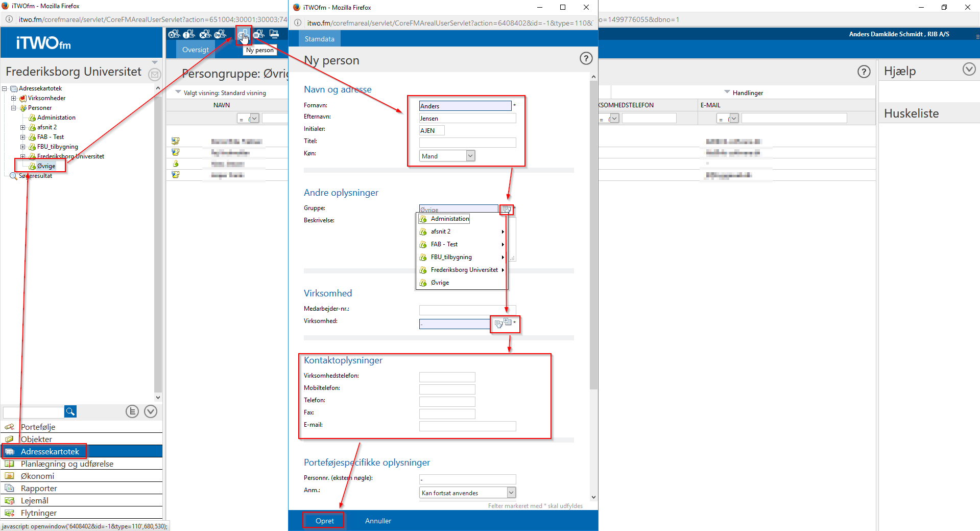Click the Ny person toolbar icon
The height and width of the screenshot is (531, 980).
244,35
